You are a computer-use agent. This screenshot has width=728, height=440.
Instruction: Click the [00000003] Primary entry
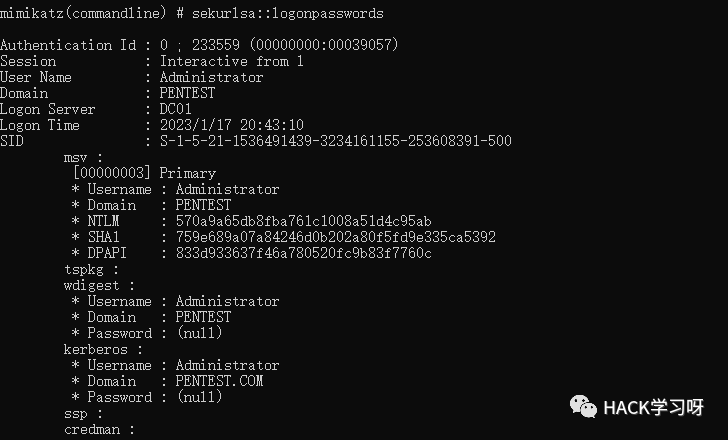(144, 173)
